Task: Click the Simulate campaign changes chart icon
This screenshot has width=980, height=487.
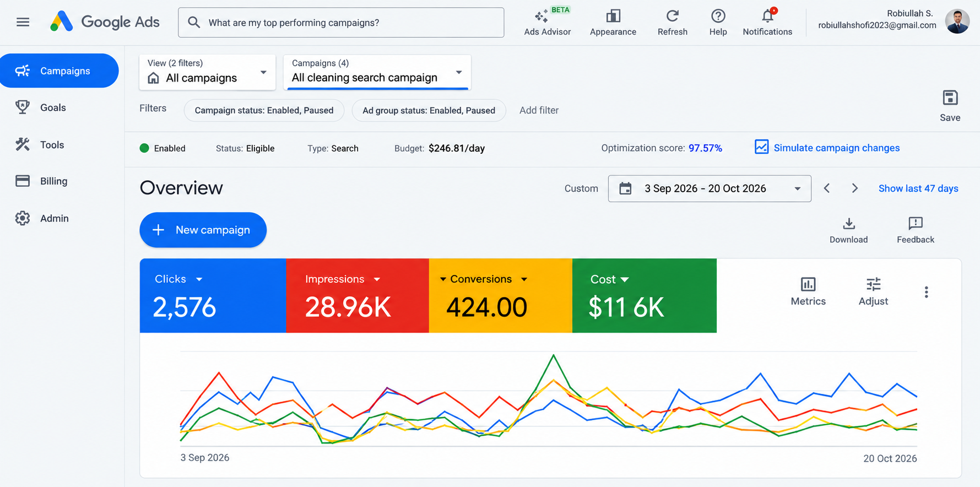Action: tap(761, 147)
